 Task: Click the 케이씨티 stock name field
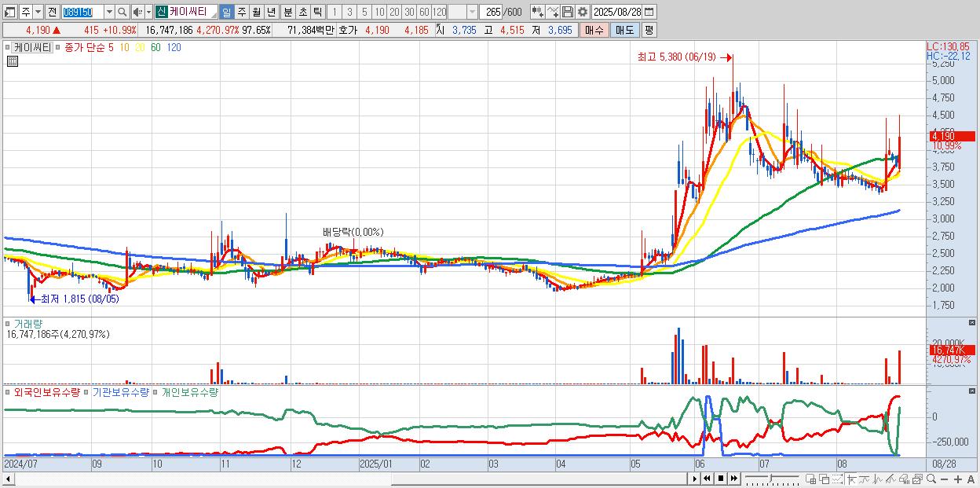192,12
